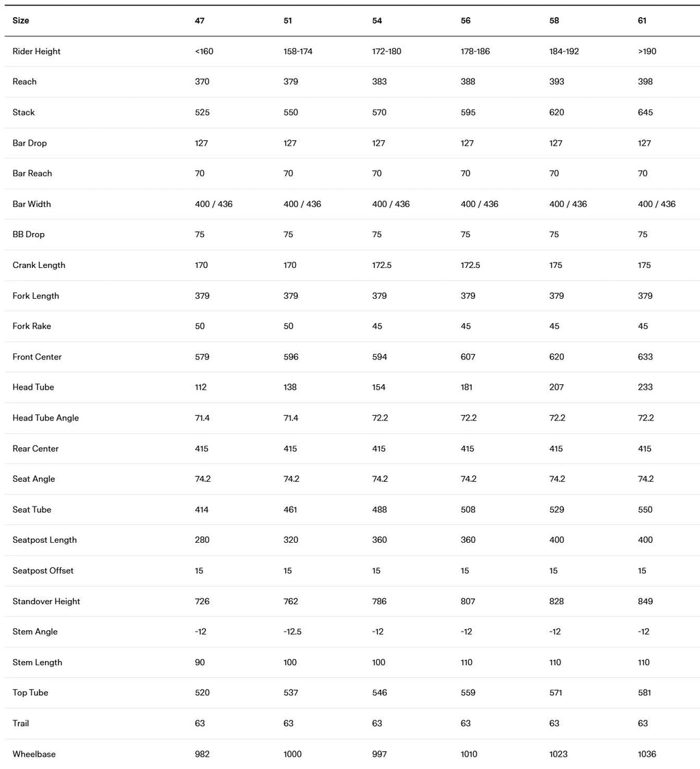Click the -12.5 stem angle cell
Image resolution: width=700 pixels, height=769 pixels.
tap(292, 632)
